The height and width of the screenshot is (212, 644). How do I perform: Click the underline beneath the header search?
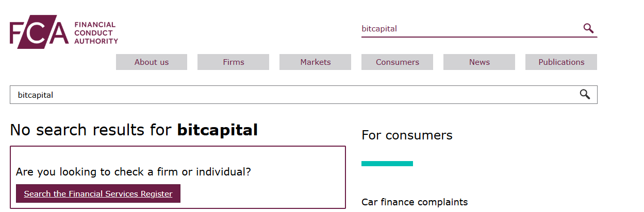click(479, 37)
